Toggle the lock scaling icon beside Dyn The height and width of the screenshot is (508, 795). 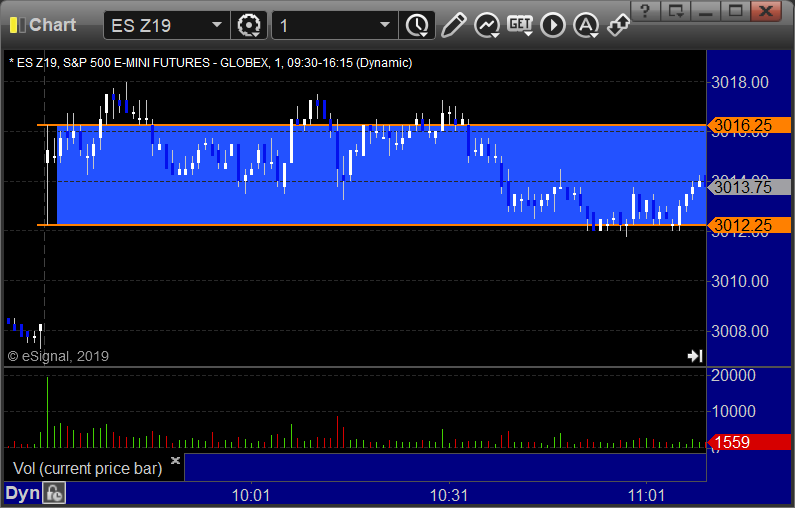54,493
